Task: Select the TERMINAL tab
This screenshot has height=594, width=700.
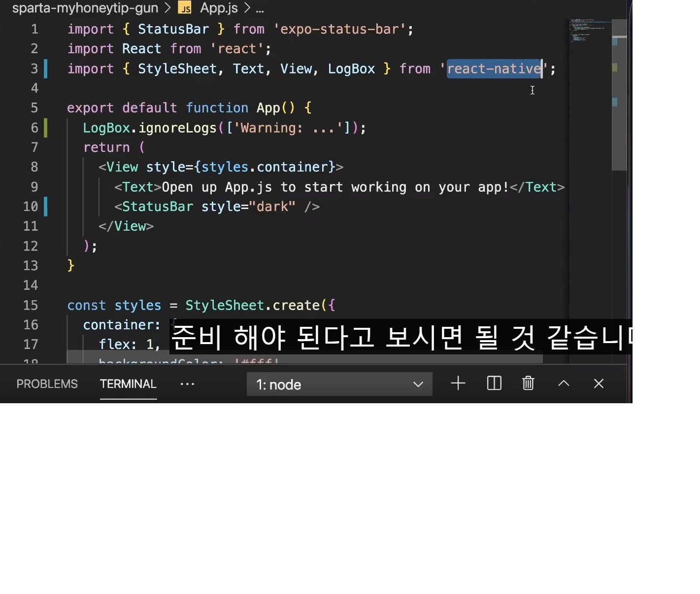Action: pos(128,384)
